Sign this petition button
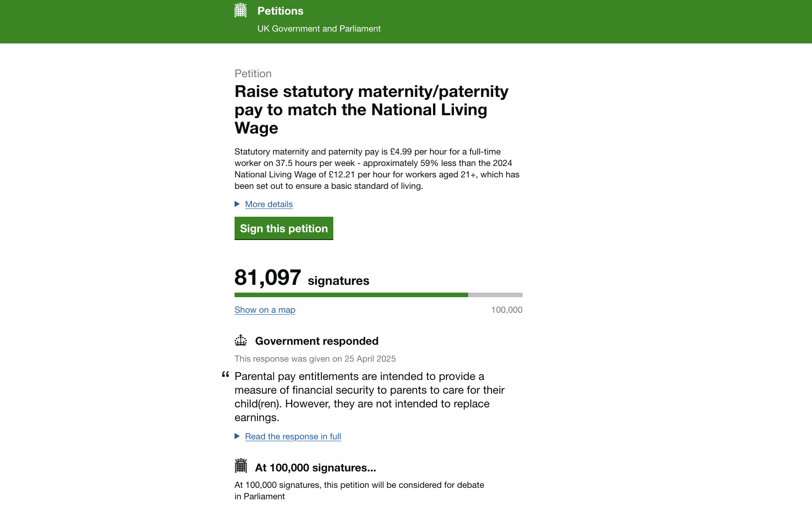The height and width of the screenshot is (513, 812). [x=284, y=228]
